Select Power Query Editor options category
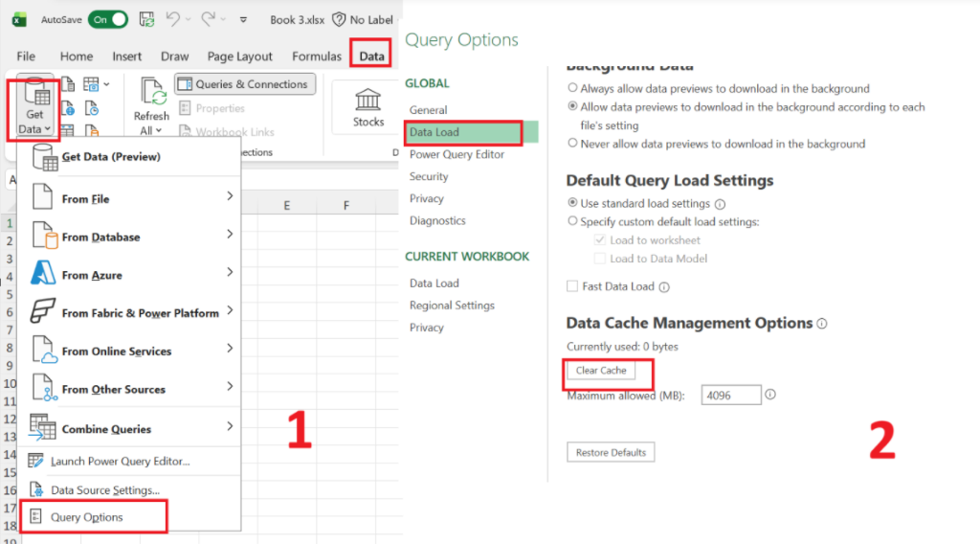The width and height of the screenshot is (980, 544). (x=457, y=154)
